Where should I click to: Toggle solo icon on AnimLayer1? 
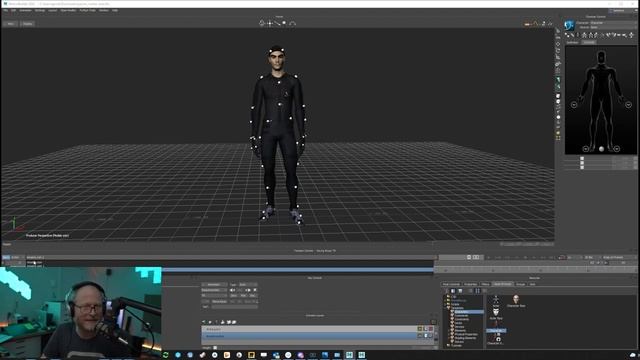click(x=420, y=329)
